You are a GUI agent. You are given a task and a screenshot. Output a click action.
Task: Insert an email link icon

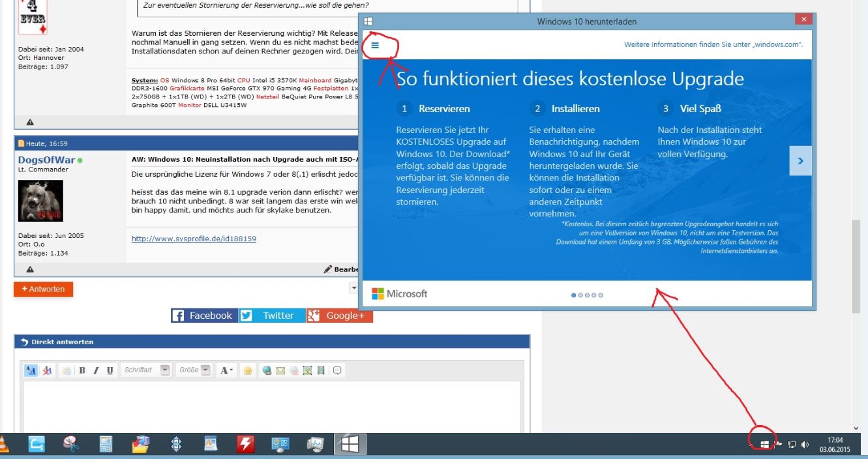(x=280, y=370)
